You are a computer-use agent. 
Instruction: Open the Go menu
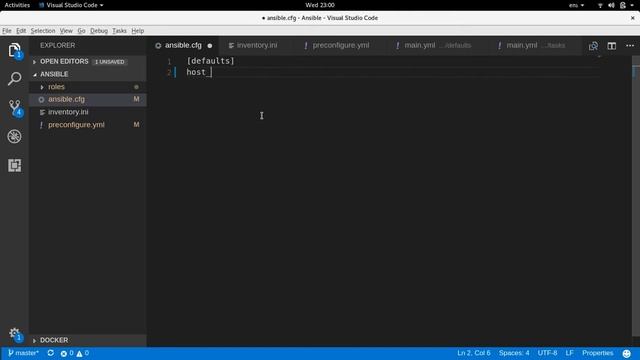click(81, 31)
